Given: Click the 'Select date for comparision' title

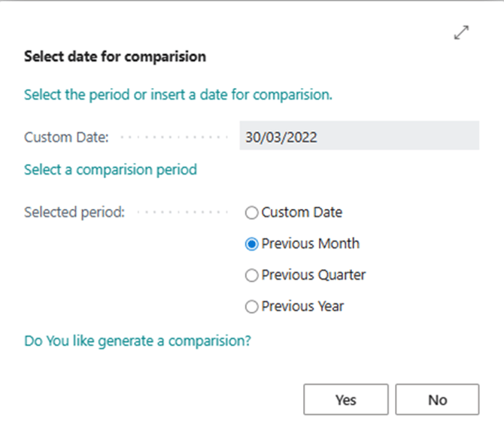Looking at the screenshot, I should pos(115,56).
